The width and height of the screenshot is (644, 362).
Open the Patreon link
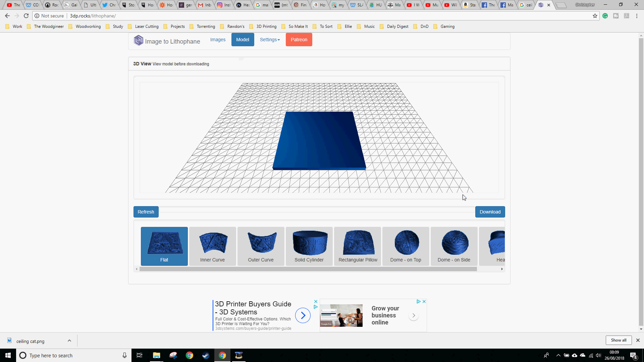coord(299,40)
